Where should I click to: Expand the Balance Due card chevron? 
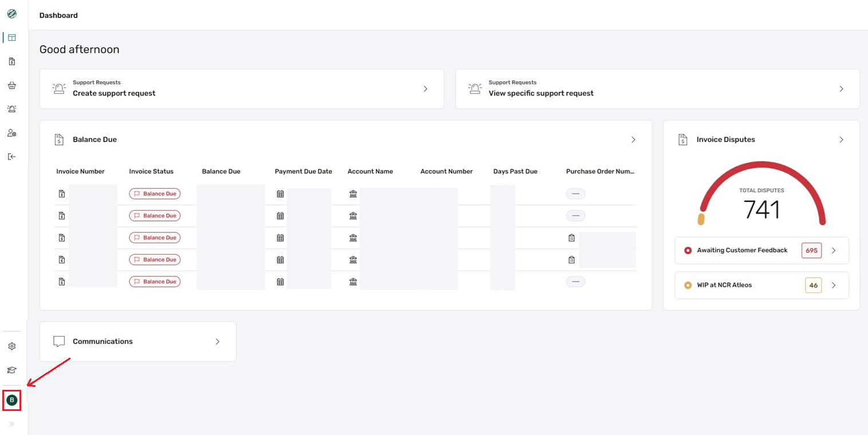633,140
